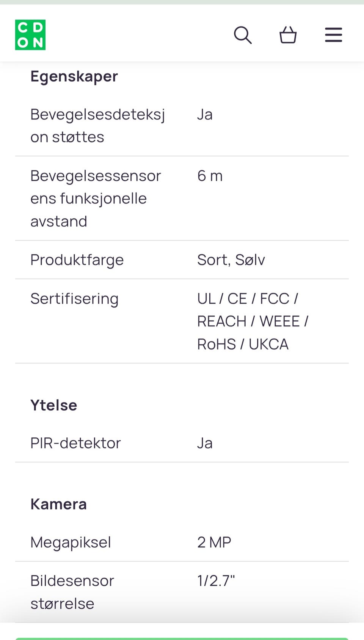Click the green button at bottom
Screen dimensions: 364x640
pos(182,638)
